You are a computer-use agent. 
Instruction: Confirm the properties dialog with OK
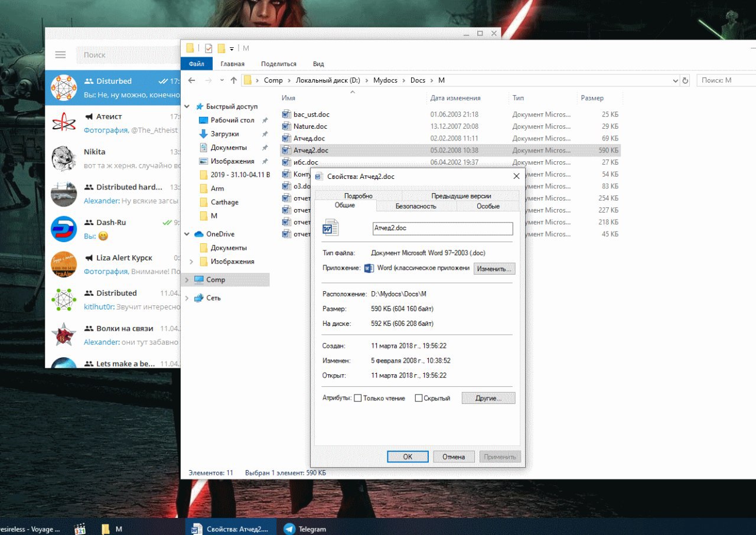point(408,456)
